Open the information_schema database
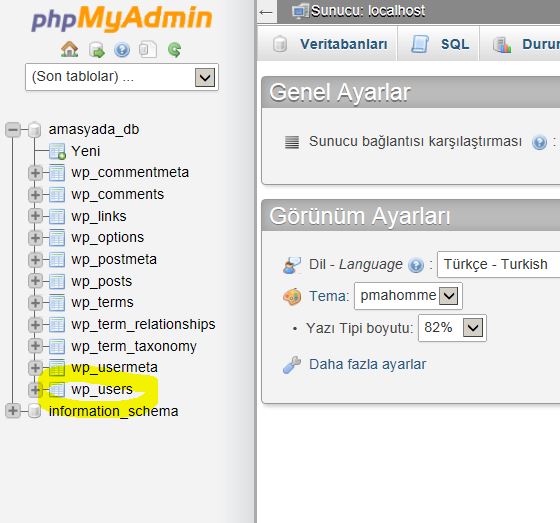This screenshot has height=523, width=560. (x=114, y=411)
